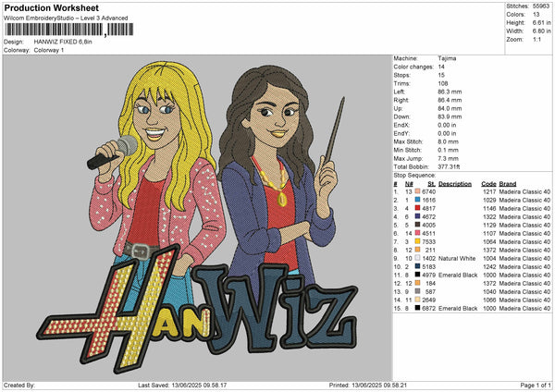This screenshot has height=392, width=555.
Task: Click the 'Created By:' footer label
Action: [19, 385]
